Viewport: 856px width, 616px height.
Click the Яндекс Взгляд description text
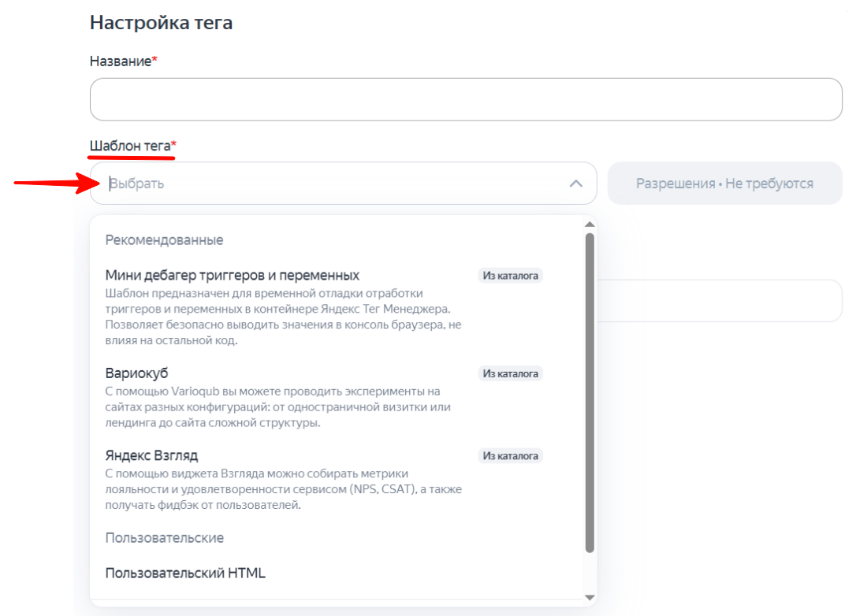[x=283, y=489]
